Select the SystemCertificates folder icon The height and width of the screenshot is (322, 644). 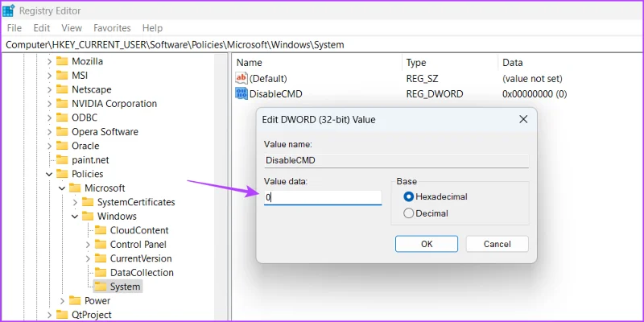point(88,202)
